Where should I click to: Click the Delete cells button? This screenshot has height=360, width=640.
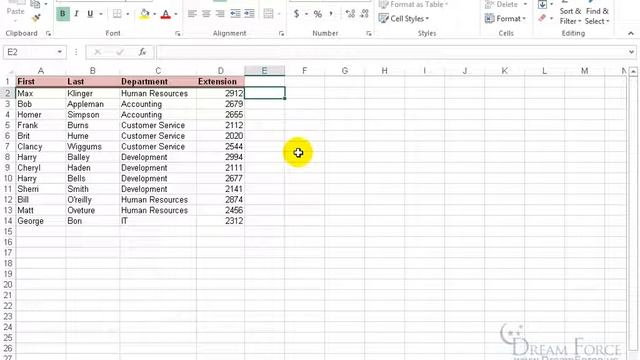(x=501, y=4)
